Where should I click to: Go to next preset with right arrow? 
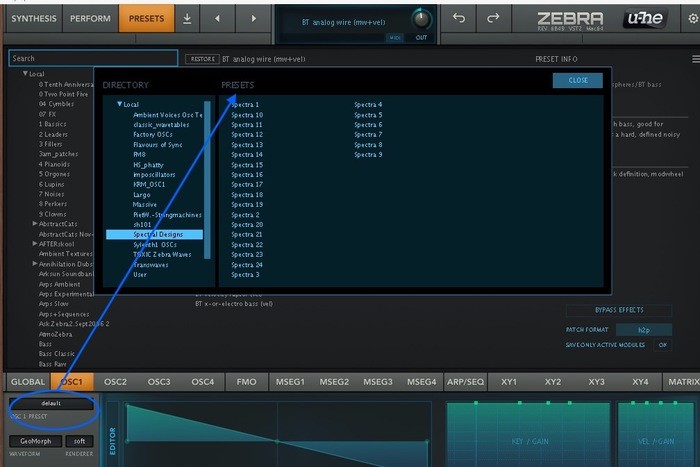(x=254, y=19)
